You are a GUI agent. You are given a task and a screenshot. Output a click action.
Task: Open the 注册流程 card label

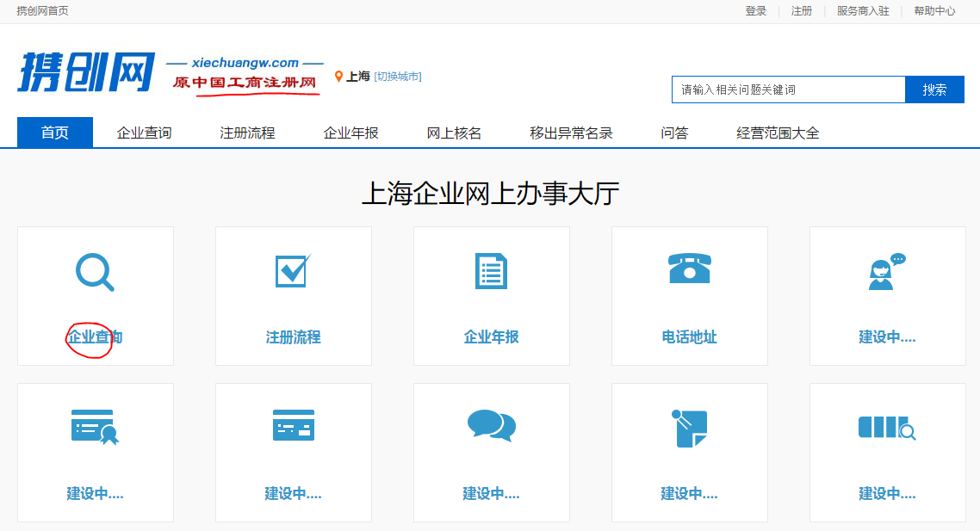pos(293,337)
